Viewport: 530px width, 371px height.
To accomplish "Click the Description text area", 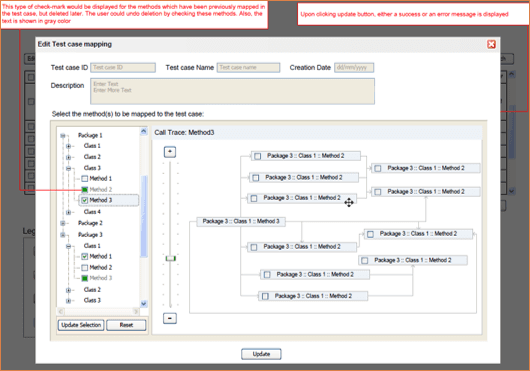I will (x=232, y=91).
